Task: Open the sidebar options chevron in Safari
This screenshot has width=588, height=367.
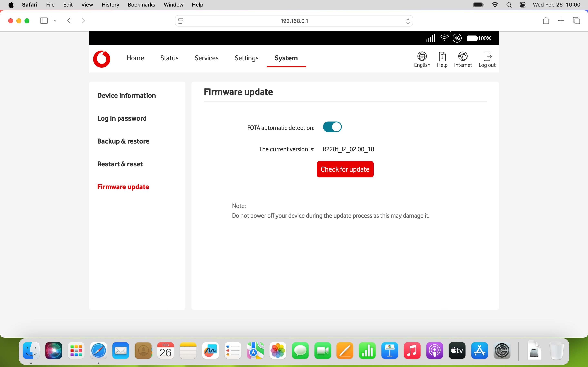Action: [55, 21]
